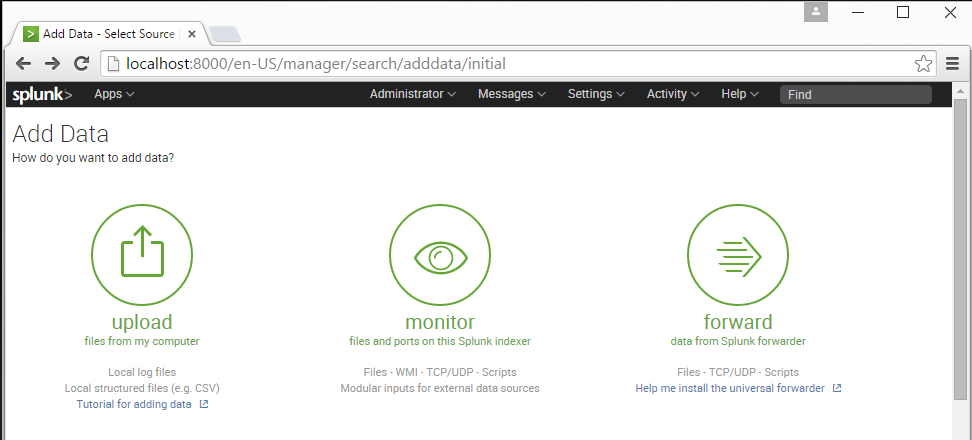Click 'Local structured files (e.g. CSV)' text

142,389
